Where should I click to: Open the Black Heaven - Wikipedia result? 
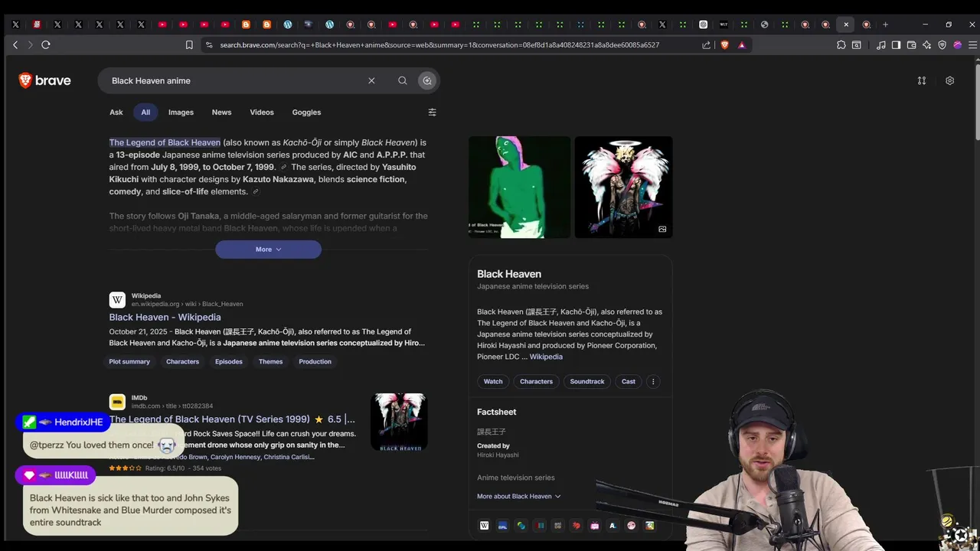[x=165, y=317]
